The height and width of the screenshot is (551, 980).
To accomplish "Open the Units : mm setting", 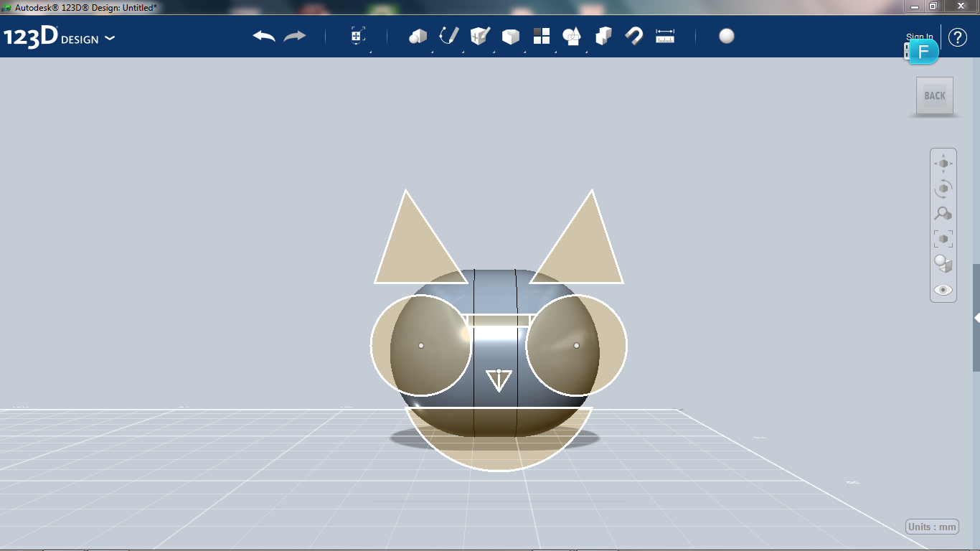I will click(x=933, y=527).
